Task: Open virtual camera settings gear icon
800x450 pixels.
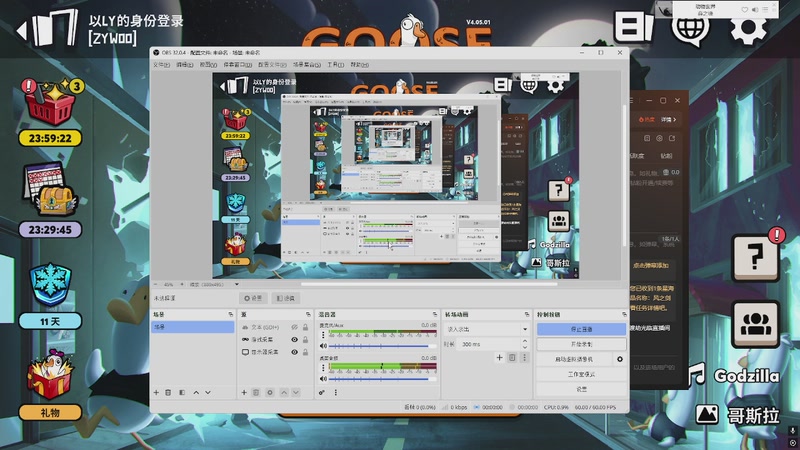Action: (x=620, y=359)
